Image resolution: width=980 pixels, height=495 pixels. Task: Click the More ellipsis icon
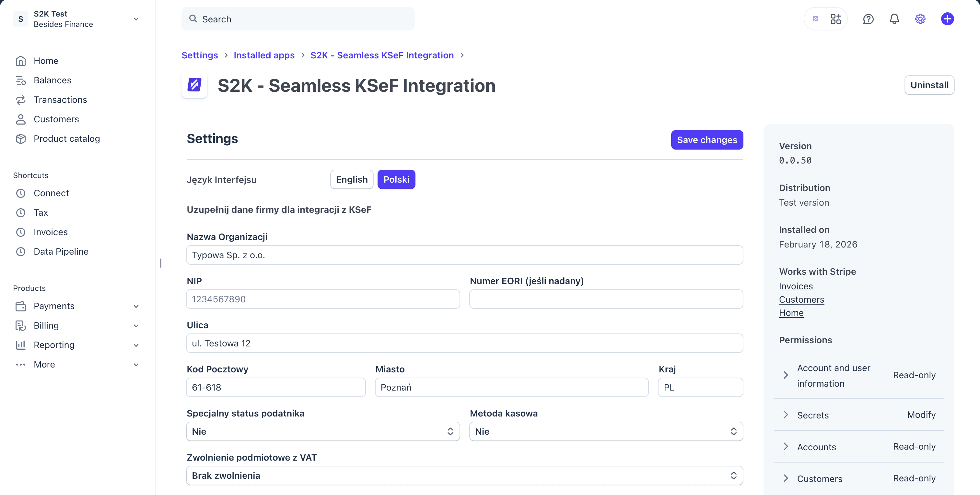tap(20, 364)
